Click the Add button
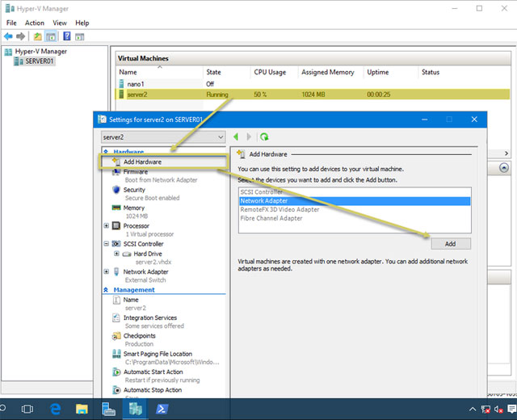The width and height of the screenshot is (517, 420). [450, 243]
